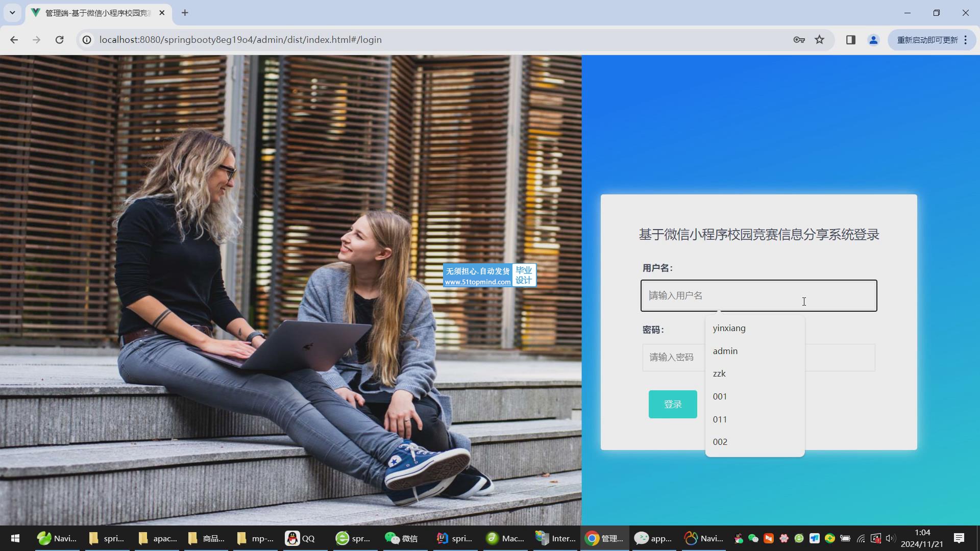
Task: Open a new browser tab
Action: coord(185,13)
